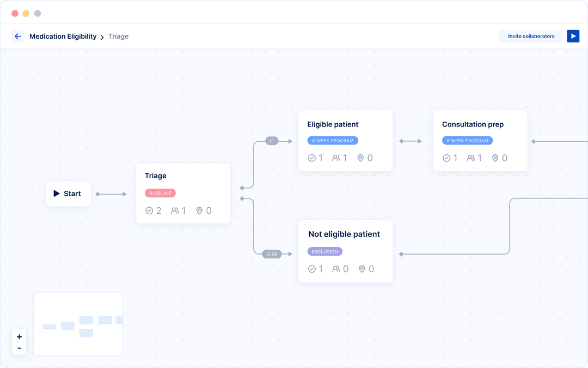This screenshot has width=588, height=368.
Task: Click the gray window control dot
Action: click(38, 14)
